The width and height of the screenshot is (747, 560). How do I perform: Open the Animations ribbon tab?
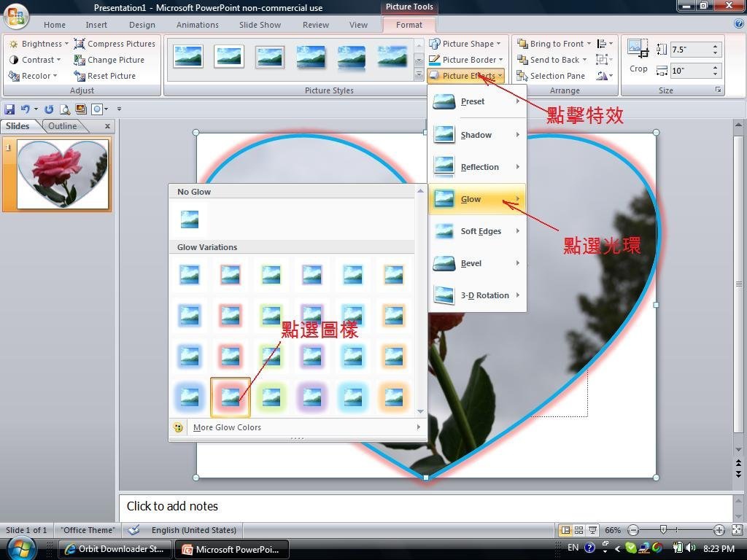197,25
